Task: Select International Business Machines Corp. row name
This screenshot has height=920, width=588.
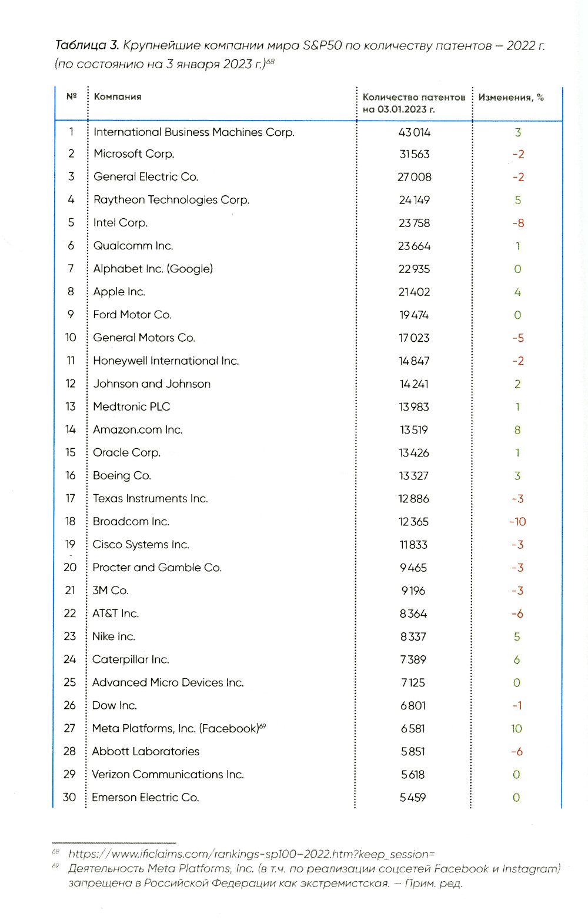Action: 193,132
